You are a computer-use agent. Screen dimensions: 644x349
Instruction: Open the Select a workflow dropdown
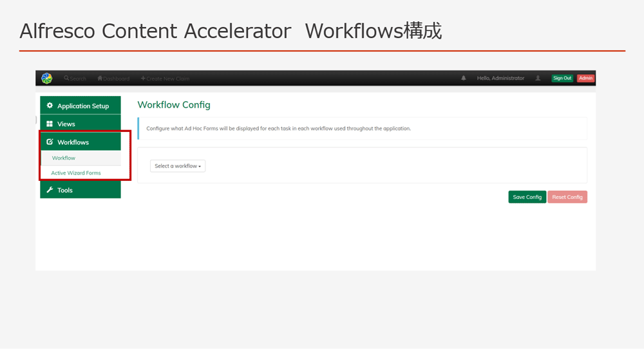(178, 166)
